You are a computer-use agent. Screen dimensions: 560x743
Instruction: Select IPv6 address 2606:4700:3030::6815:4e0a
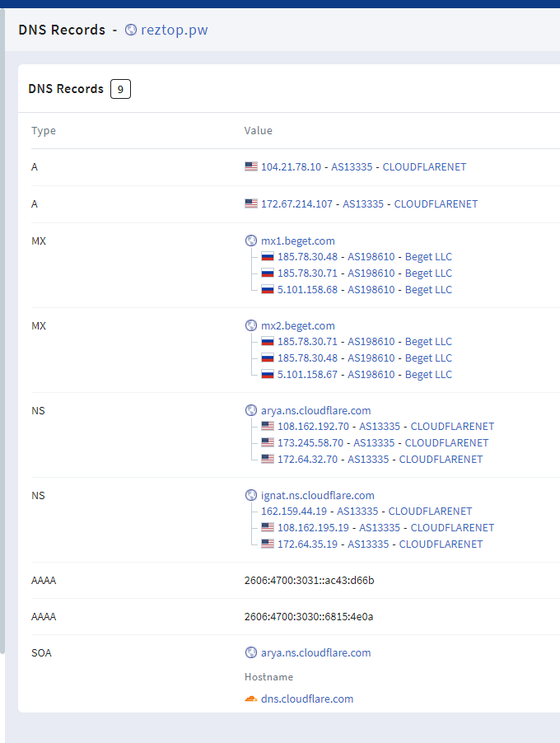(x=309, y=616)
